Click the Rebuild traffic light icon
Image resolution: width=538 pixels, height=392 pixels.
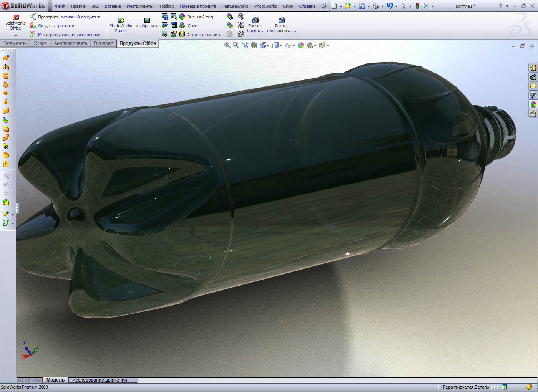click(x=417, y=6)
